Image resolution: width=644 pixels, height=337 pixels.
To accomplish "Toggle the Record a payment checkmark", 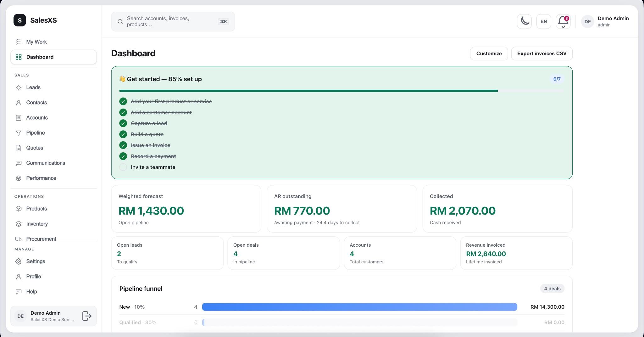I will click(123, 156).
